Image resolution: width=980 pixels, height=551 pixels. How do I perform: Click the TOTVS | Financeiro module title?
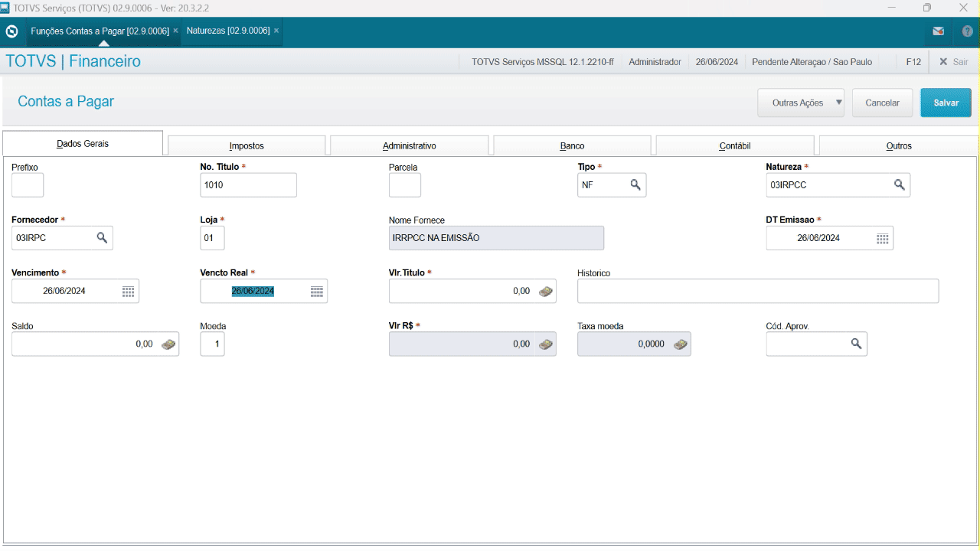tap(73, 61)
